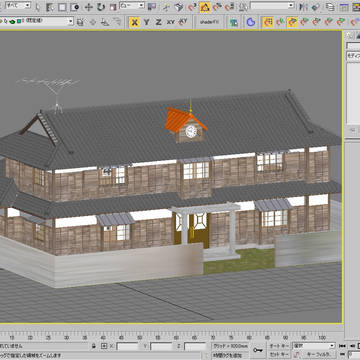Open the Key Filters button
Image resolution: width=360 pixels, height=360 pixels.
pyautogui.click(x=318, y=354)
